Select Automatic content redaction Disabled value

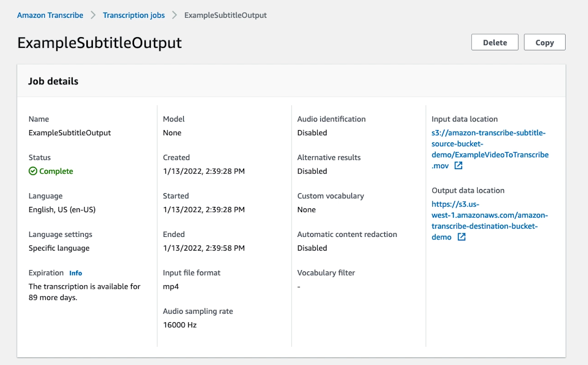312,248
